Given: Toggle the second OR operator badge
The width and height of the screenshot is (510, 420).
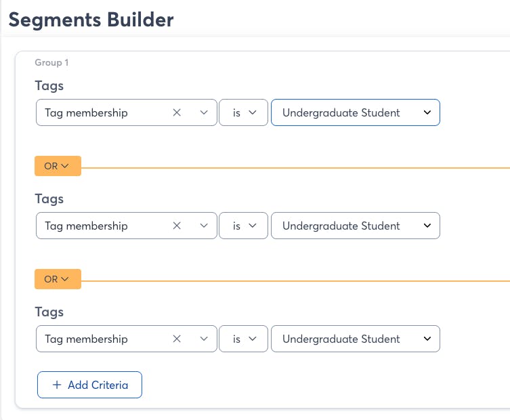Looking at the screenshot, I should (x=58, y=279).
